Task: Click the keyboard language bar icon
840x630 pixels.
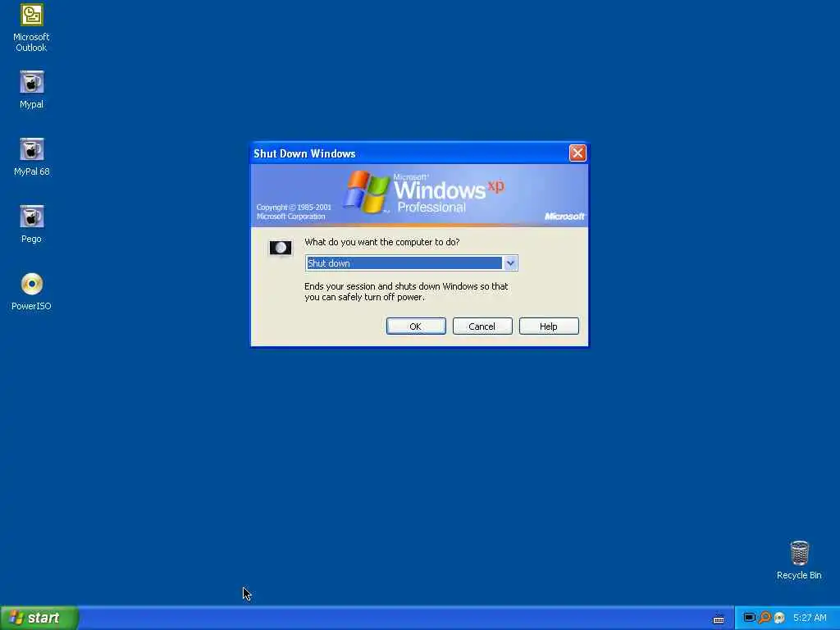Action: click(719, 619)
